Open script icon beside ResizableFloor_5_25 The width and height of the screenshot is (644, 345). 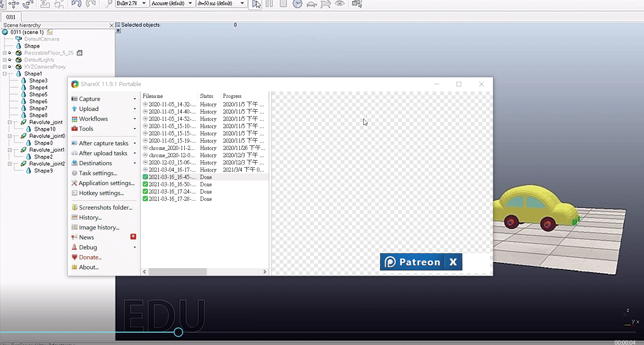(x=80, y=53)
